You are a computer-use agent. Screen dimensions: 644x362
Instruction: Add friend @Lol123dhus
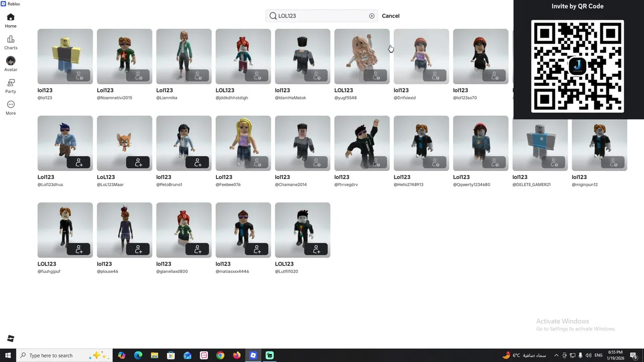click(x=79, y=162)
